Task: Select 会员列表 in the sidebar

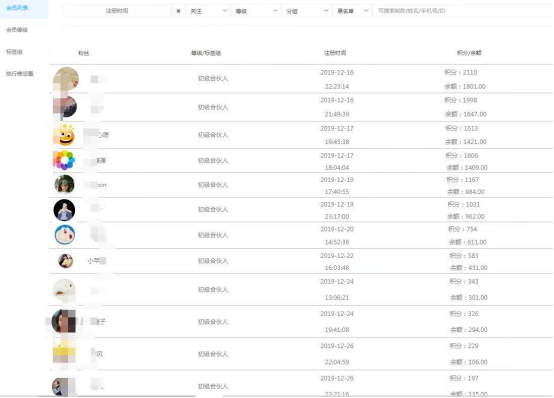Action: click(17, 8)
